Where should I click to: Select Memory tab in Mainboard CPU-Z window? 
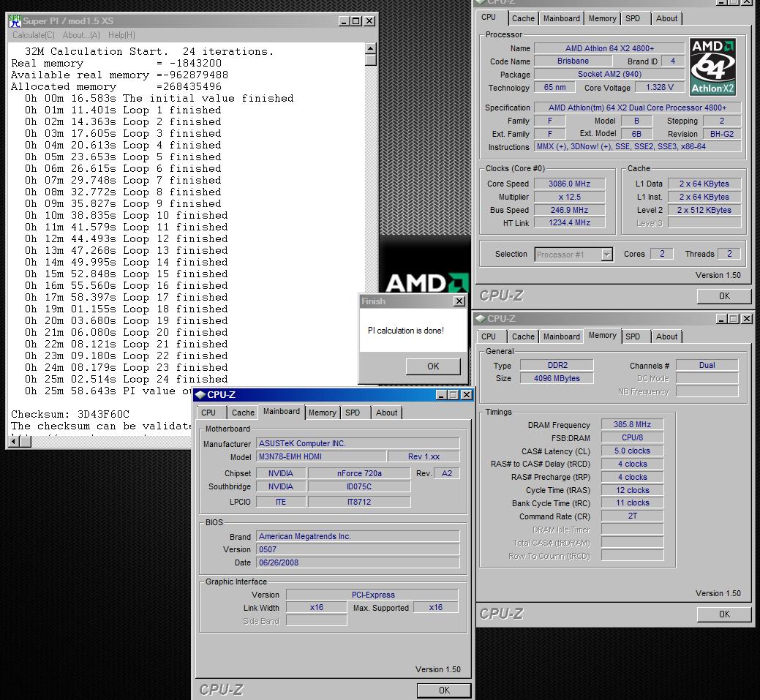(x=323, y=413)
